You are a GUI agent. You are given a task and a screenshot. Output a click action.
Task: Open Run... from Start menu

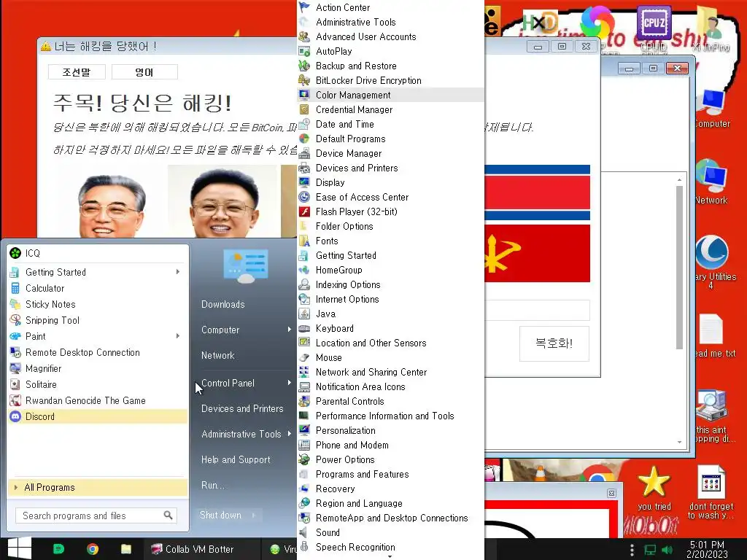point(212,485)
